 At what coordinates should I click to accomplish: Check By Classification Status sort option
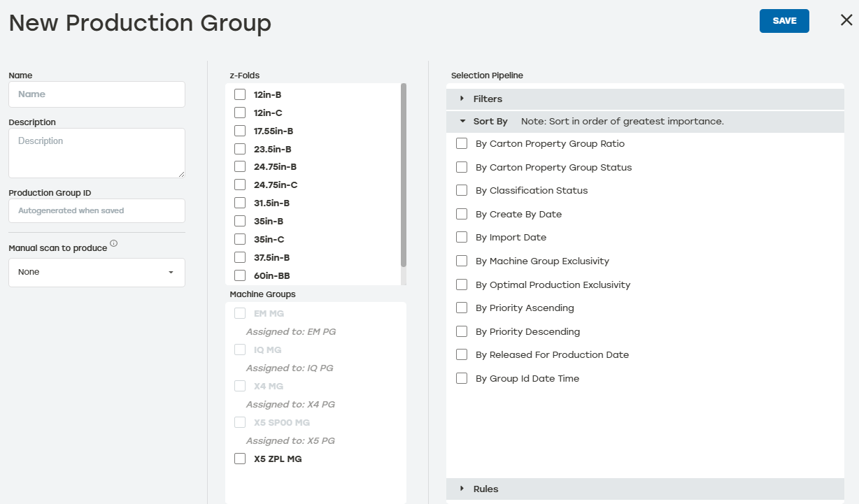pyautogui.click(x=462, y=190)
